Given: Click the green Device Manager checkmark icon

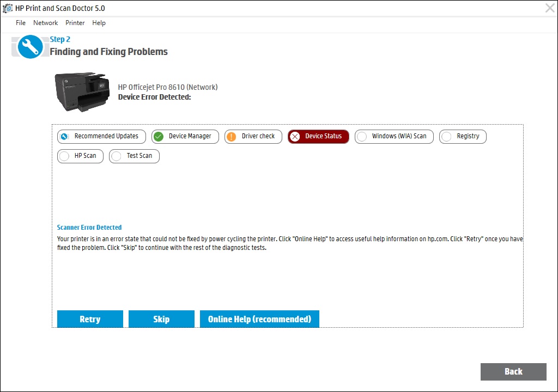Looking at the screenshot, I should coord(160,136).
